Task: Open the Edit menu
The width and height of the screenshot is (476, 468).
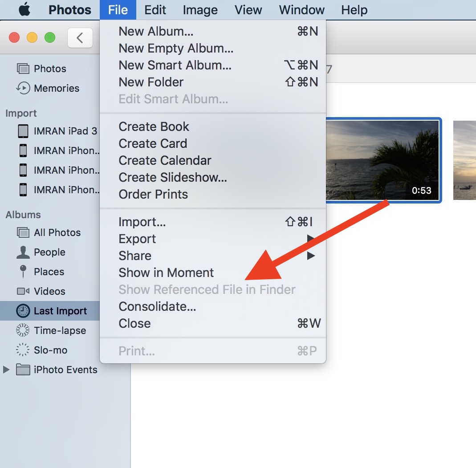Action: point(155,10)
